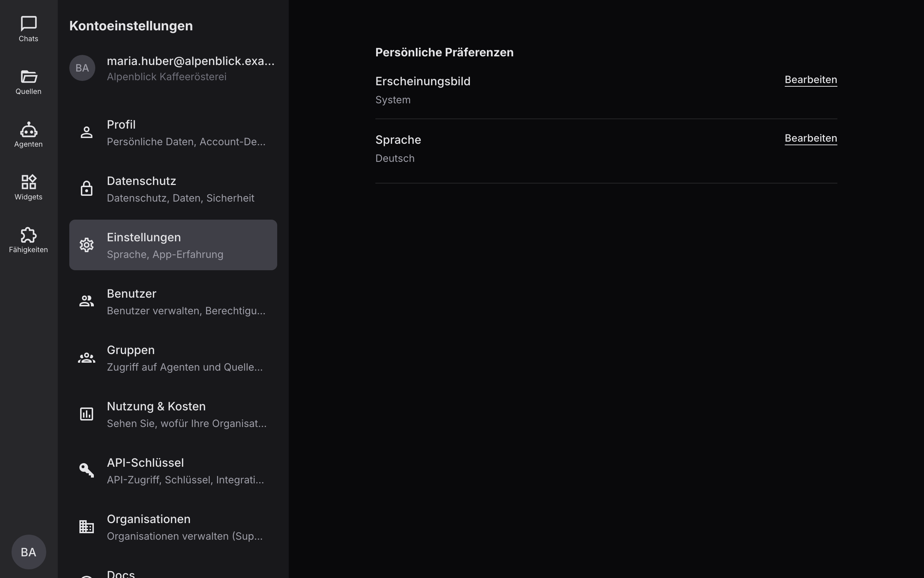Go to the Datenschutz section
This screenshot has width=924, height=578.
(173, 189)
